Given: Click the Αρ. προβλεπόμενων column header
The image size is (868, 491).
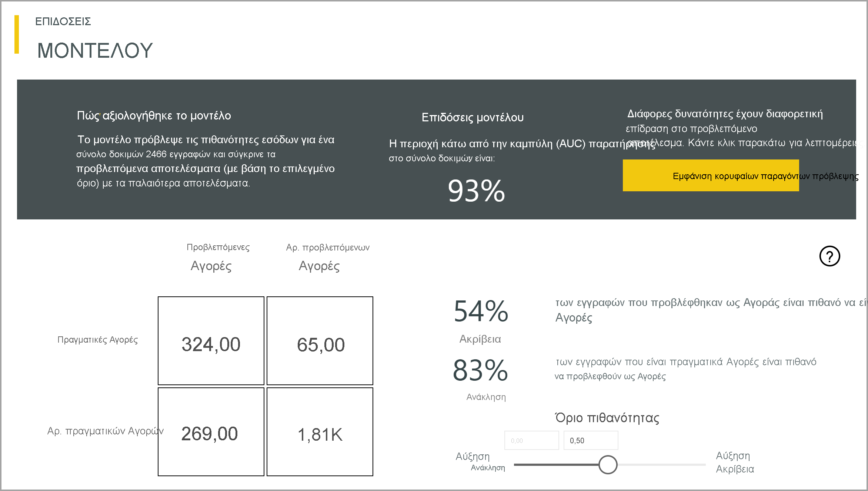Looking at the screenshot, I should [328, 248].
